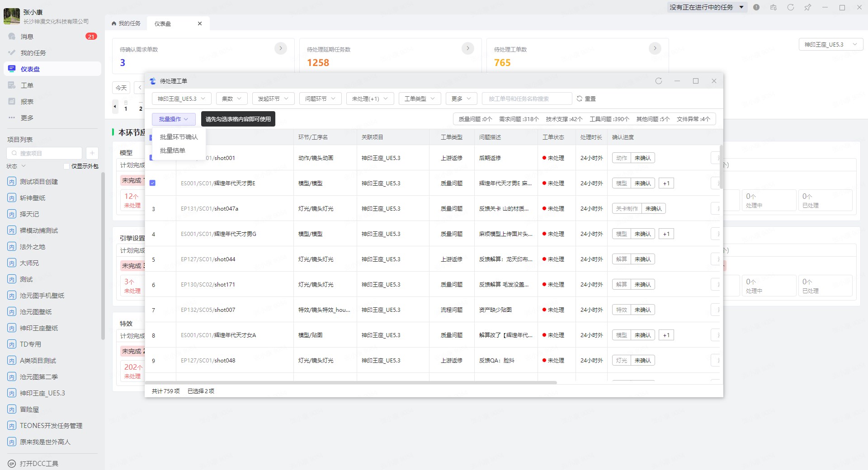Image resolution: width=868 pixels, height=470 pixels.
Task: Click +1 tag on 辉煌年代天才男G row
Action: tap(666, 234)
